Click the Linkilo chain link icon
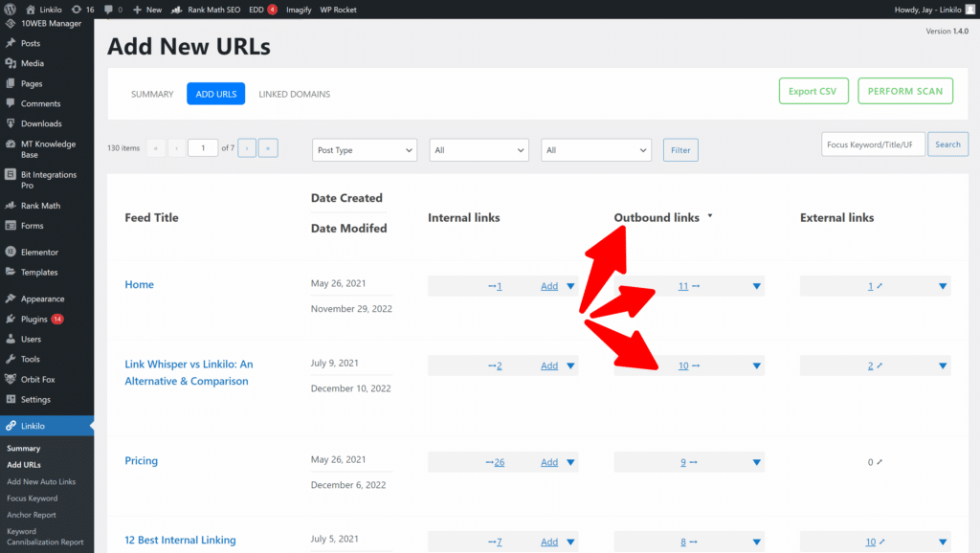This screenshot has width=980, height=553. [x=11, y=426]
